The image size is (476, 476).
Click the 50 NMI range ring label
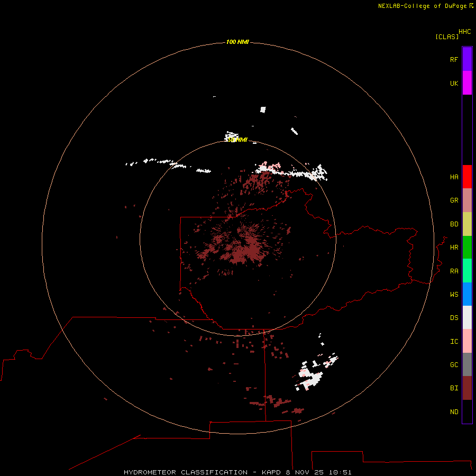(x=237, y=140)
